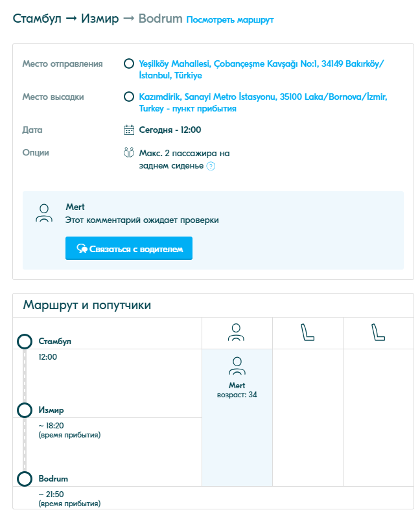Open the 'Посмотреть маршрут' link
The height and width of the screenshot is (512, 420).
[230, 20]
